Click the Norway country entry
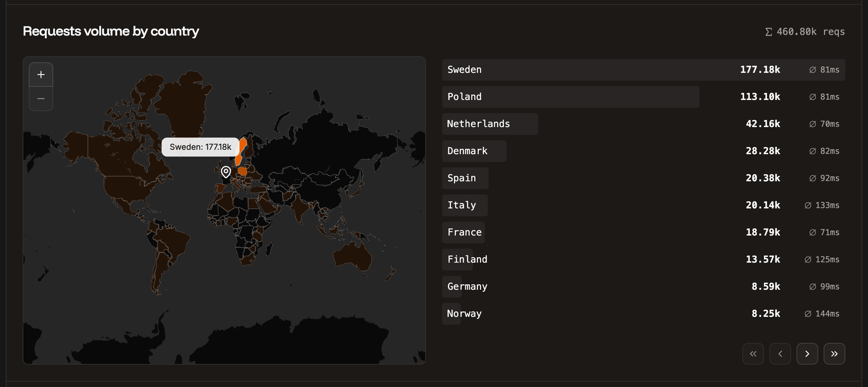The height and width of the screenshot is (387, 868). point(464,313)
